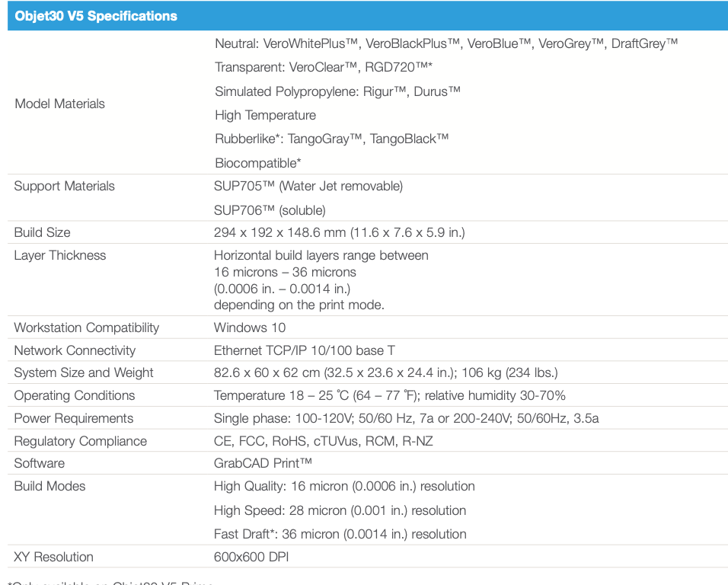Click the Simulated Polypropylene: Rigur, Durus line

click(337, 91)
